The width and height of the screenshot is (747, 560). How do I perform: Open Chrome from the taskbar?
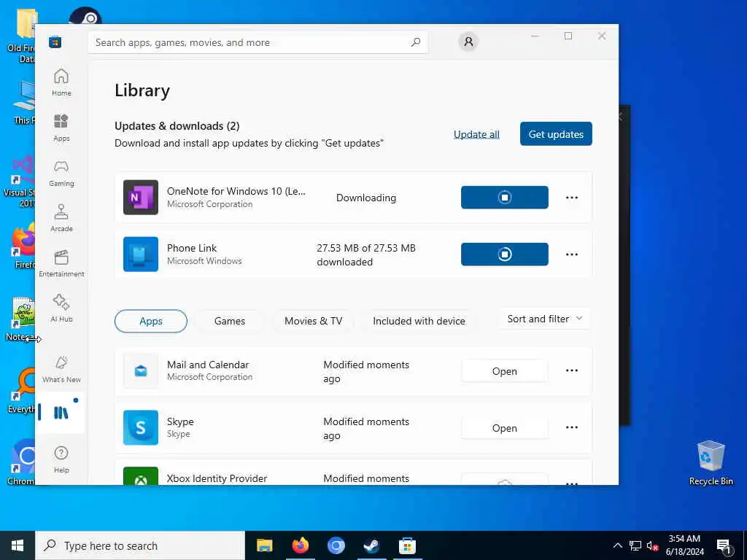336,545
